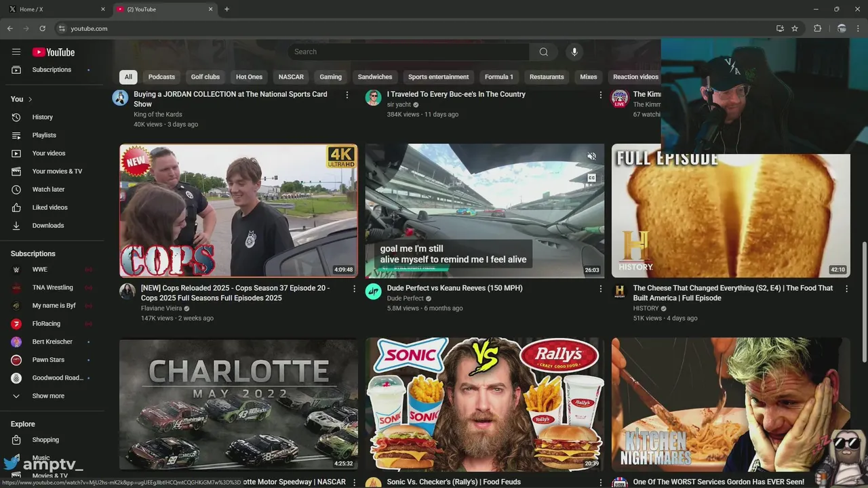Open the Flaviane Vieira channel avatar
The height and width of the screenshot is (488, 868).
pos(127,291)
